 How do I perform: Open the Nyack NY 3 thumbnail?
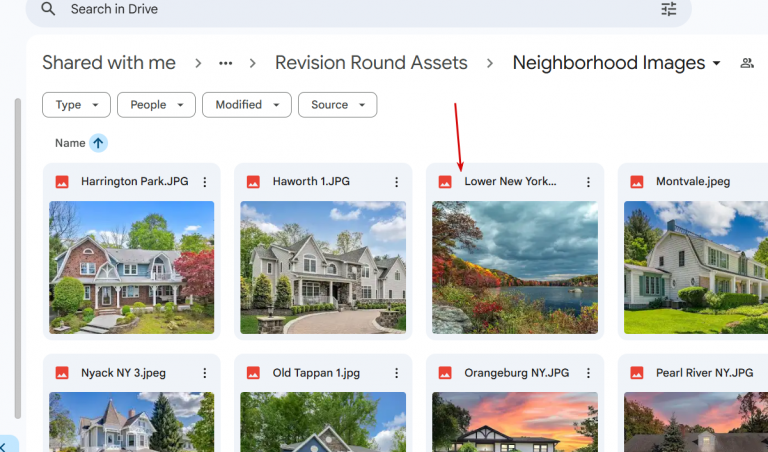132,422
